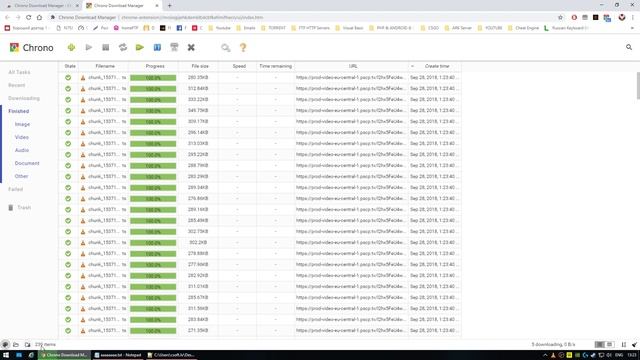Expand hidden system tray icons chevron
Viewport: 640px width, 360px height.
(x=545, y=355)
